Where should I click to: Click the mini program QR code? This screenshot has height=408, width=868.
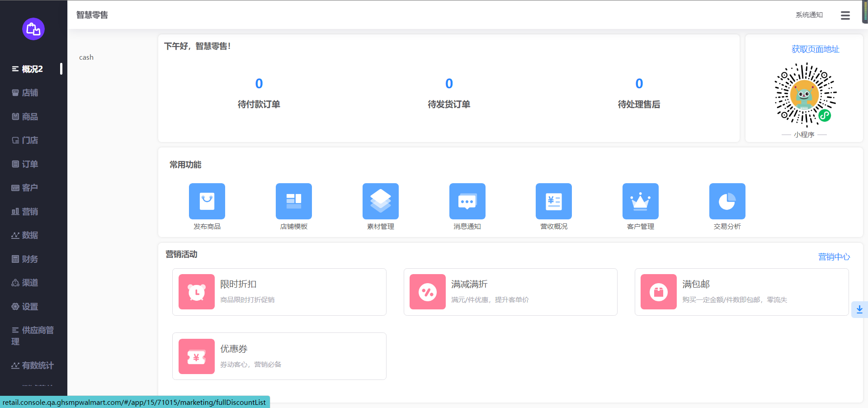pos(805,95)
